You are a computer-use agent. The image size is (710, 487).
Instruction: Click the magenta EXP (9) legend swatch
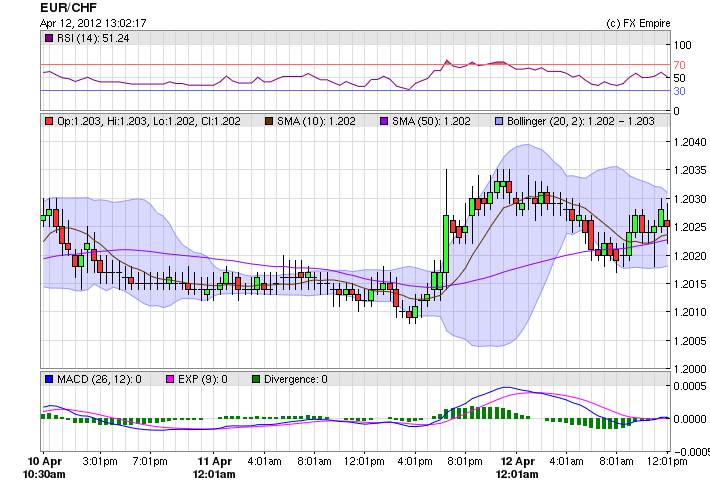point(170,379)
